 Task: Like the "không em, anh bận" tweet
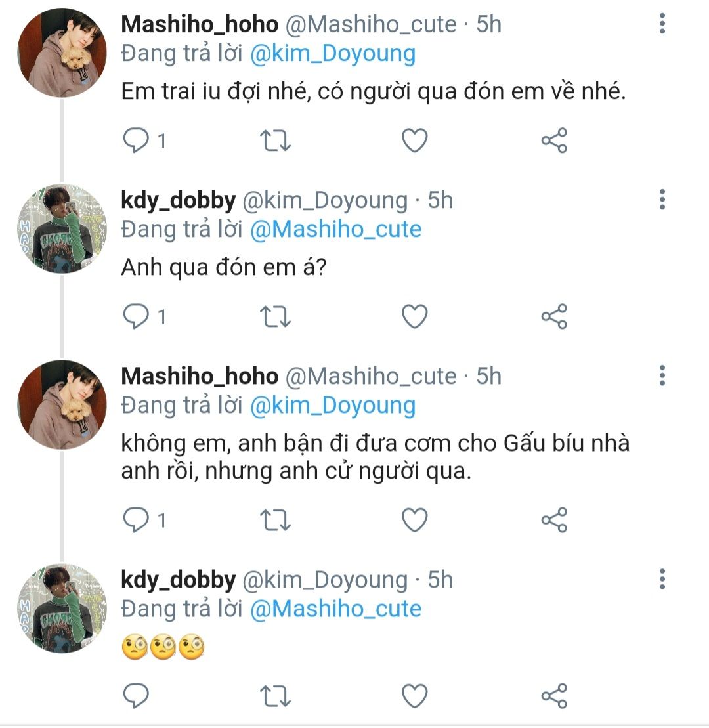[x=414, y=520]
